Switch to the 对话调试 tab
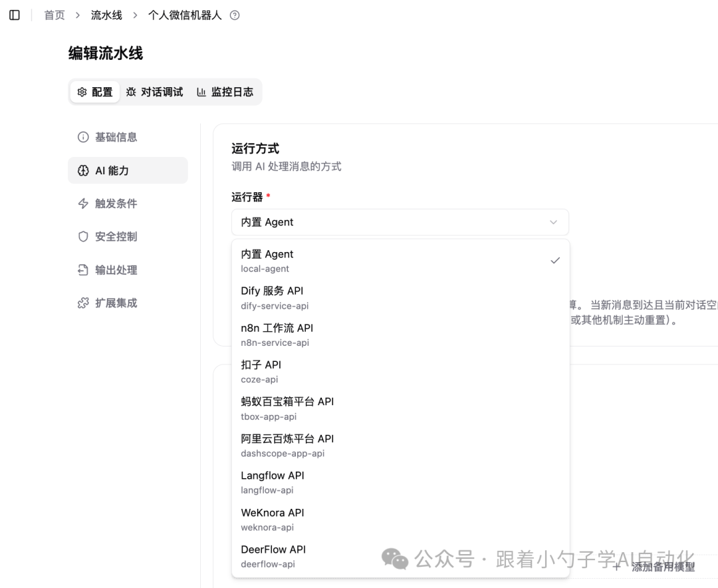The width and height of the screenshot is (718, 588). (155, 92)
